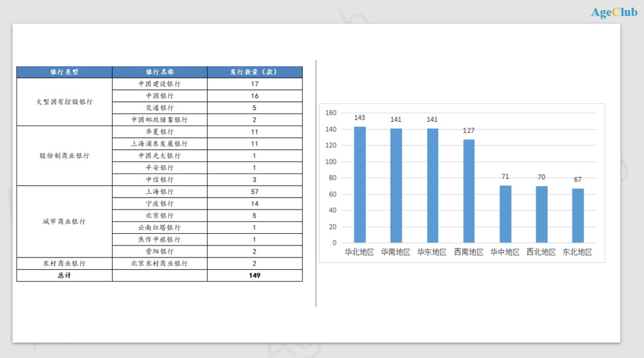
Task: Click value 5 in 北京银行 row
Action: click(x=254, y=215)
